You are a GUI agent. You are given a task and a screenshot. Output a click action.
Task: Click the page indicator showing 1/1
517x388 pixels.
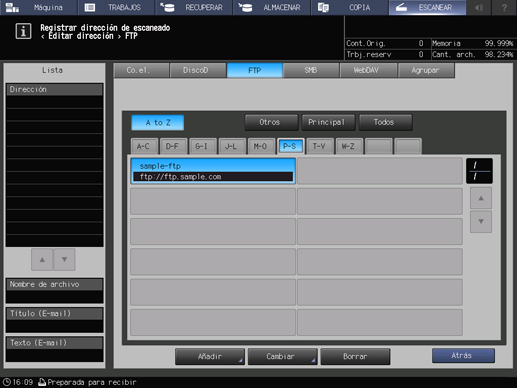coord(479,171)
